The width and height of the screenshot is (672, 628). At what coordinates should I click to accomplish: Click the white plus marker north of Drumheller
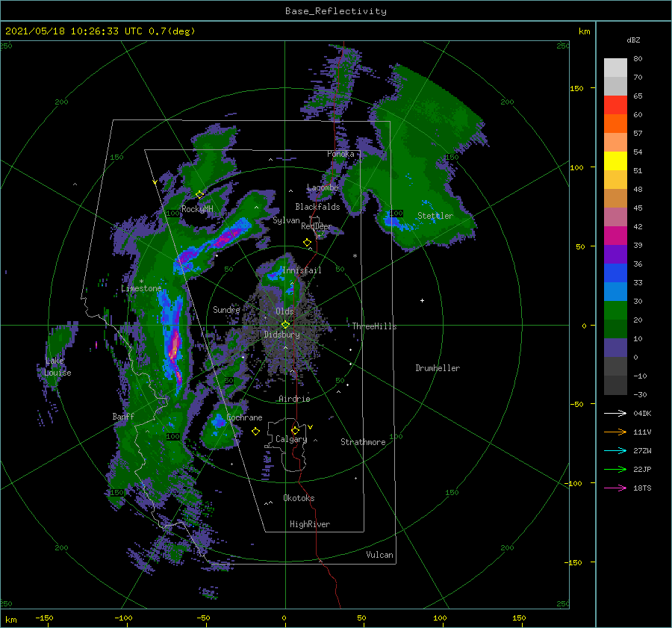pyautogui.click(x=422, y=300)
